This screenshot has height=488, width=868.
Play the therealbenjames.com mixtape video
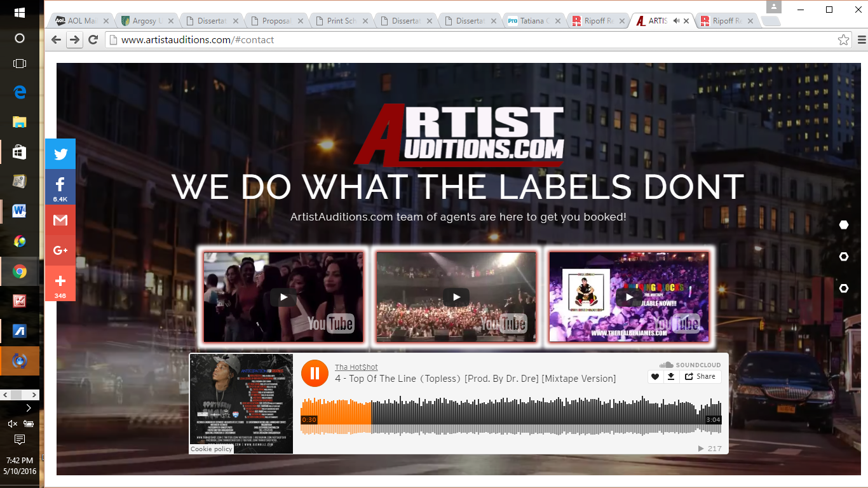[x=629, y=297]
